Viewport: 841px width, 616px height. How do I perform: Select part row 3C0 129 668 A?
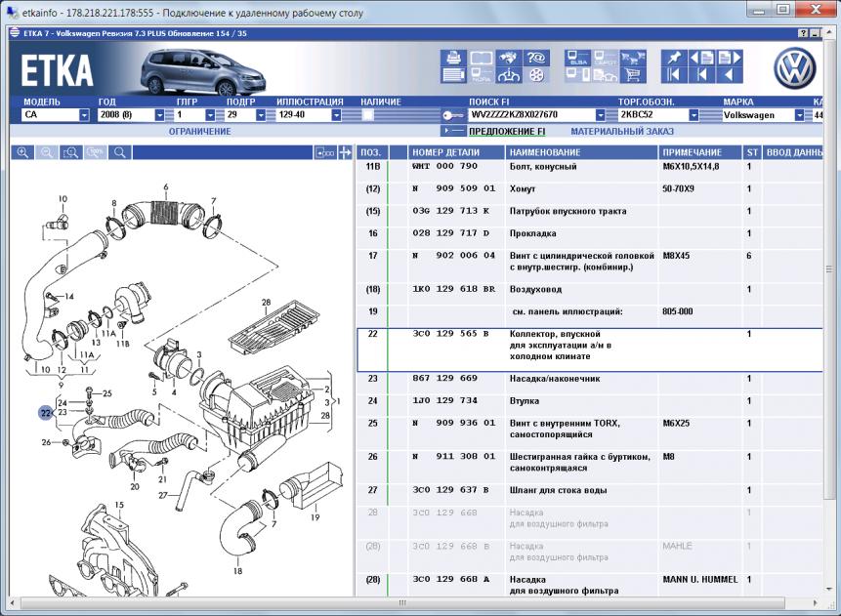coord(590,585)
